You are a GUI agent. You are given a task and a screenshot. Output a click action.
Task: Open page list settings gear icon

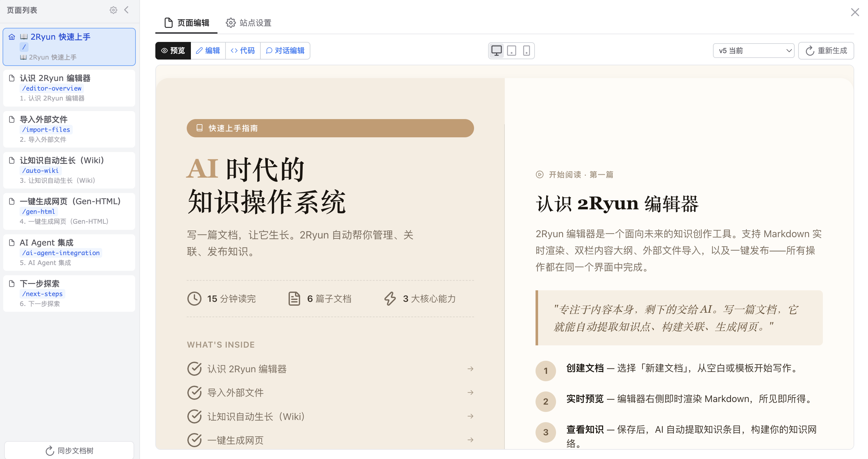point(113,10)
